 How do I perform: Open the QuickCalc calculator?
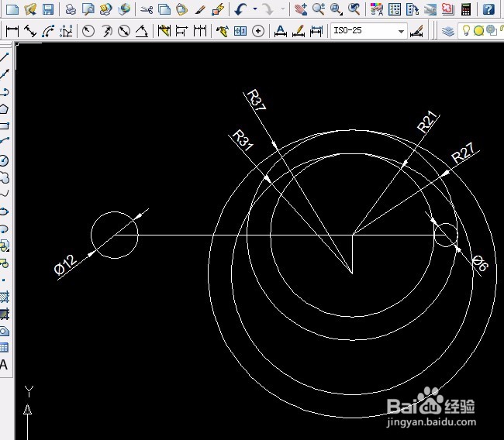click(x=466, y=9)
